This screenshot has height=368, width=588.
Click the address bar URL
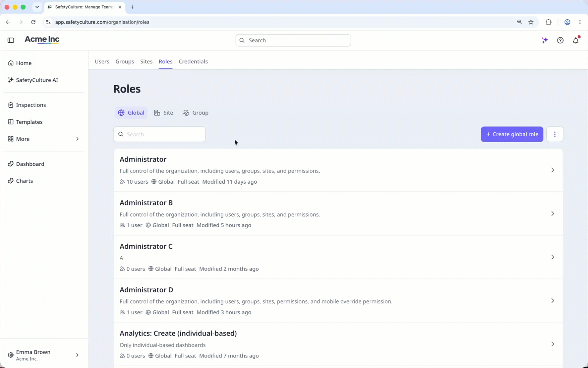click(x=102, y=22)
